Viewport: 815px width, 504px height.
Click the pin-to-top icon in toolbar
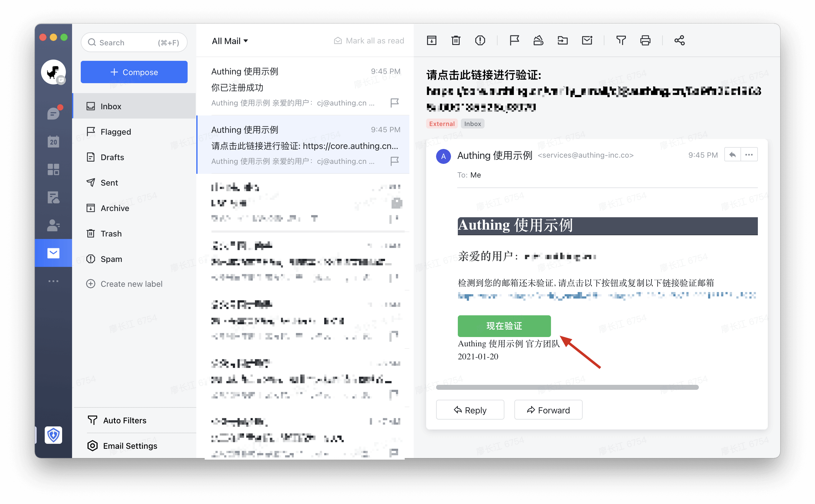538,41
